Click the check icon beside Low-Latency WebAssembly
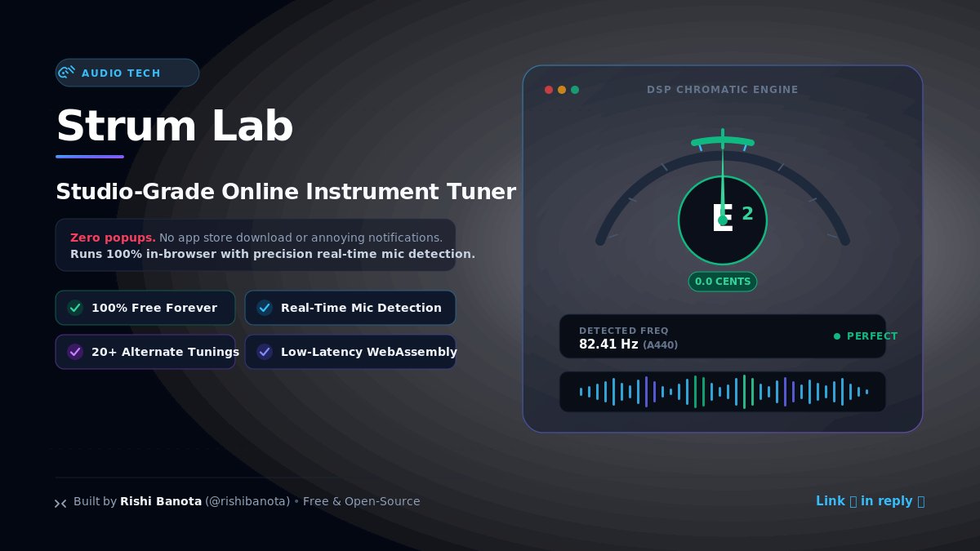 point(265,352)
